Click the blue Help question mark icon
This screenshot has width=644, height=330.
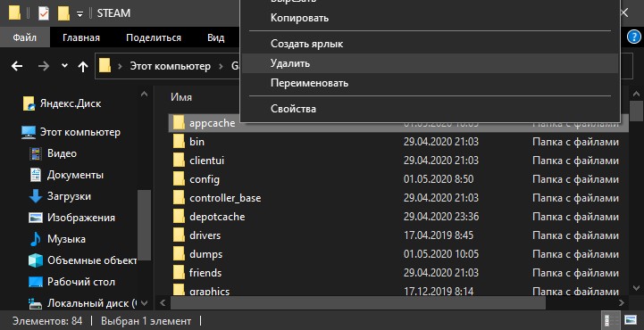pyautogui.click(x=634, y=37)
